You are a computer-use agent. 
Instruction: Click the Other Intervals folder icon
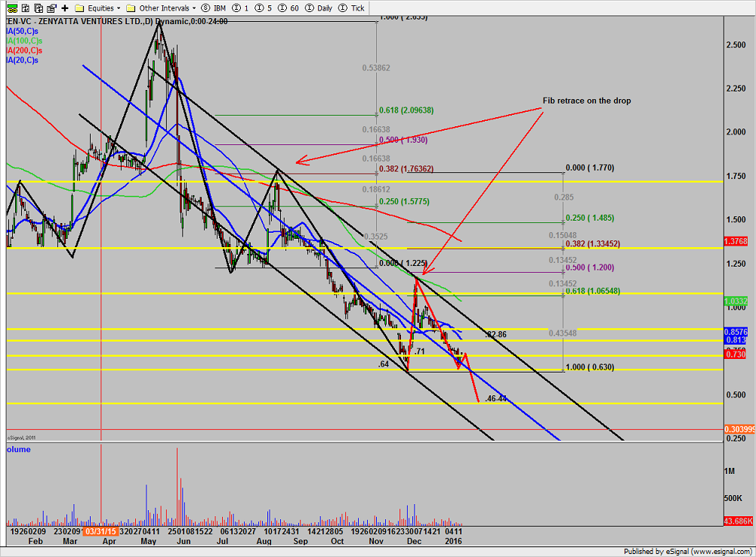[131, 8]
